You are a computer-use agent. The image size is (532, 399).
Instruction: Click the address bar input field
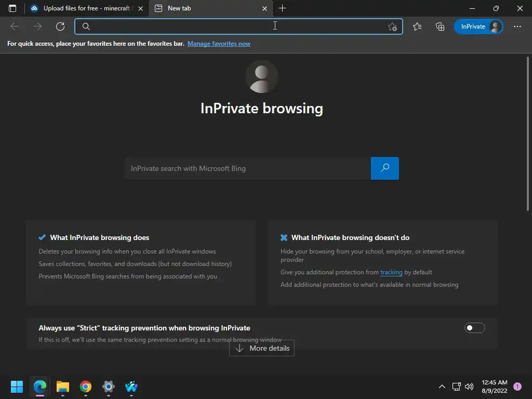pyautogui.click(x=238, y=26)
